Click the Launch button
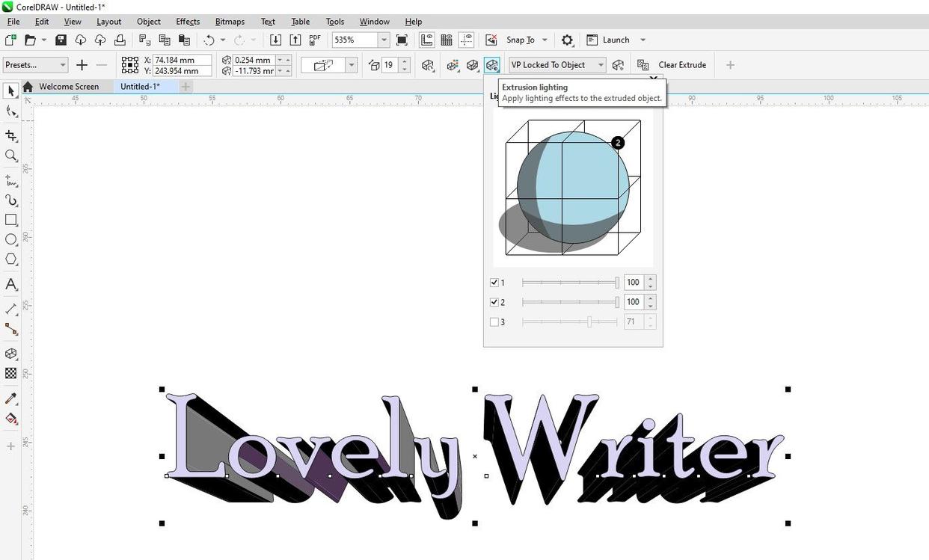Screen dimensions: 929x560 click(616, 40)
